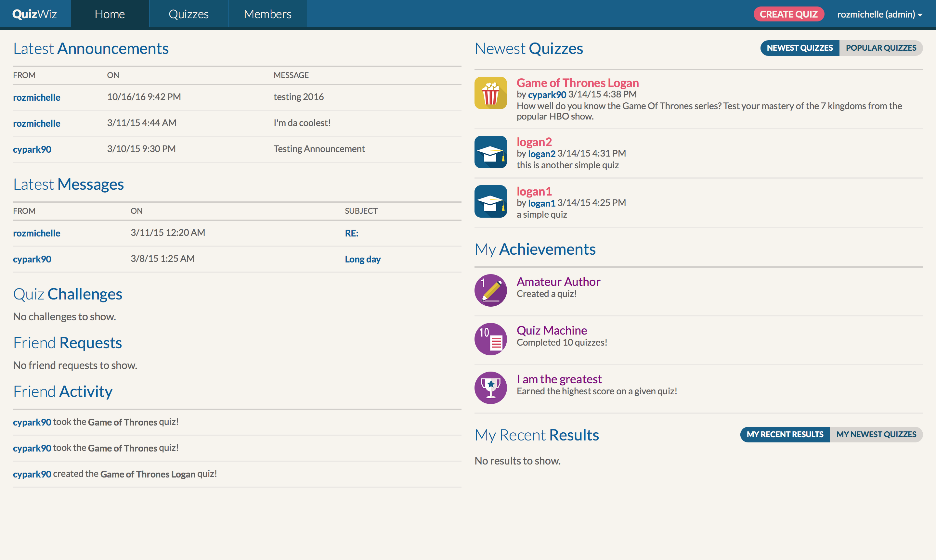The width and height of the screenshot is (936, 560).
Task: Open the logan1 quiz title link
Action: [x=534, y=191]
